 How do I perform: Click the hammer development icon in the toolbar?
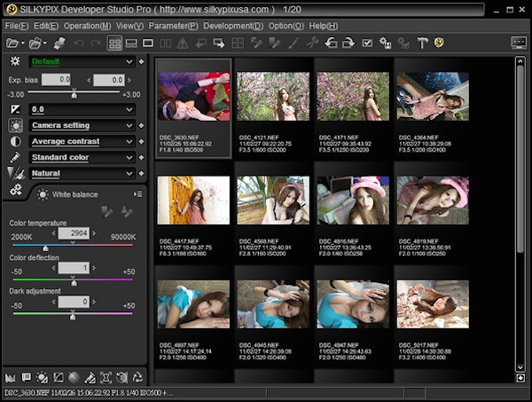click(x=422, y=43)
